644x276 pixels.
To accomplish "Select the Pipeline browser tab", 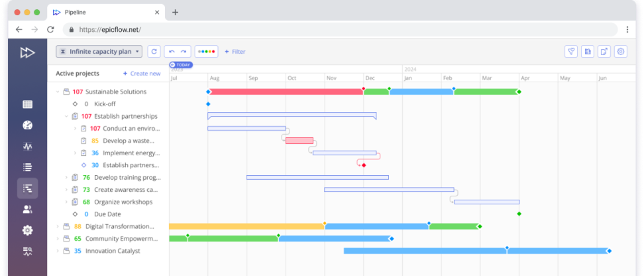I will click(106, 13).
